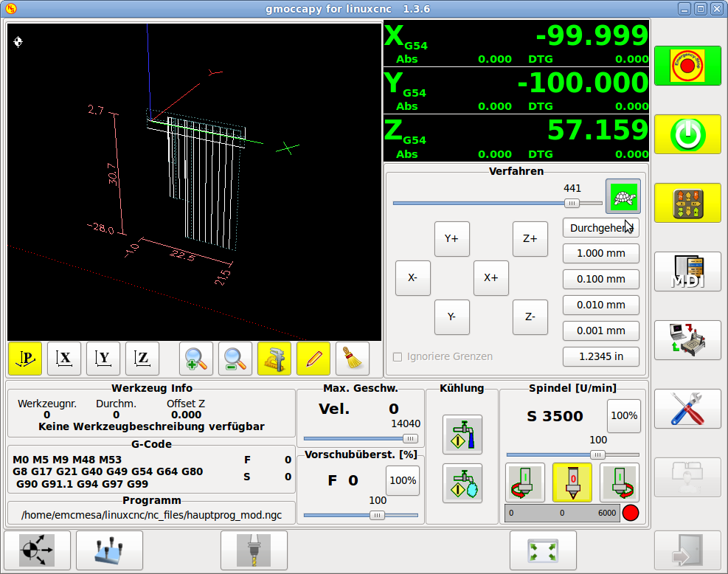This screenshot has height=574, width=728.
Task: Switch to manual jog mode
Action: [x=687, y=204]
